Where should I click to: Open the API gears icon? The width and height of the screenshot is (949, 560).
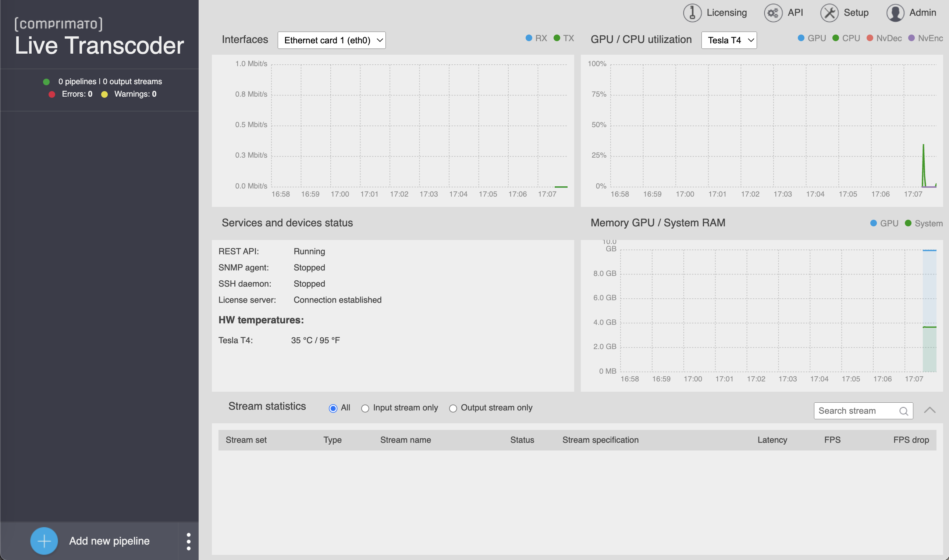coord(773,13)
